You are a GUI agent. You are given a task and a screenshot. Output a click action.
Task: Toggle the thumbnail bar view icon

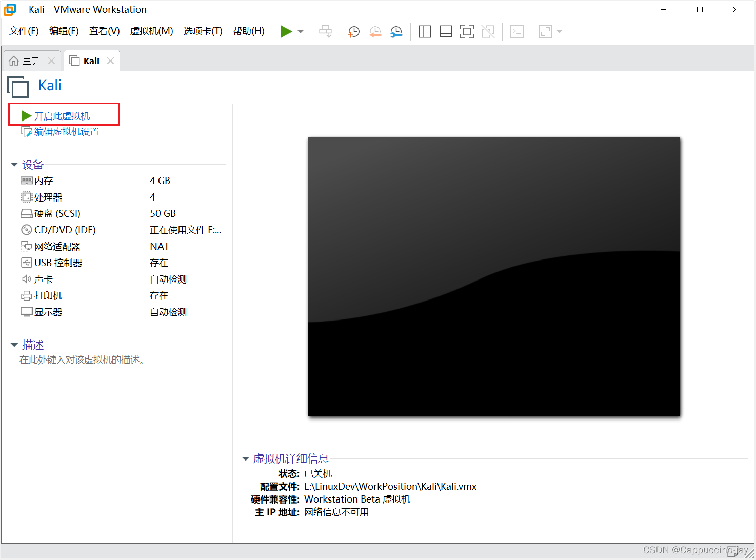click(446, 32)
